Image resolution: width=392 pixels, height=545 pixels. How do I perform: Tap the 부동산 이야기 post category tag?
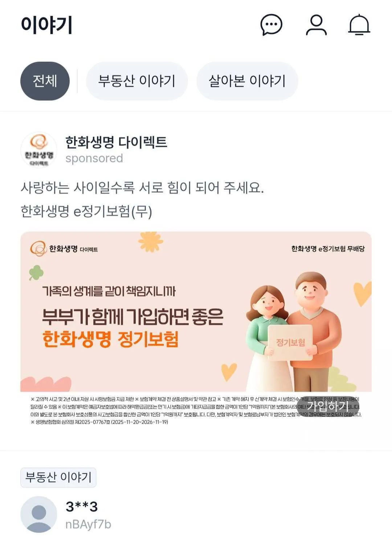click(x=58, y=477)
